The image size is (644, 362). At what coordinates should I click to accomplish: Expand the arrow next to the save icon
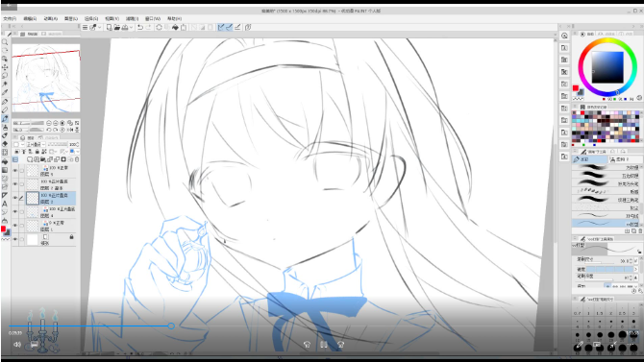click(x=131, y=28)
